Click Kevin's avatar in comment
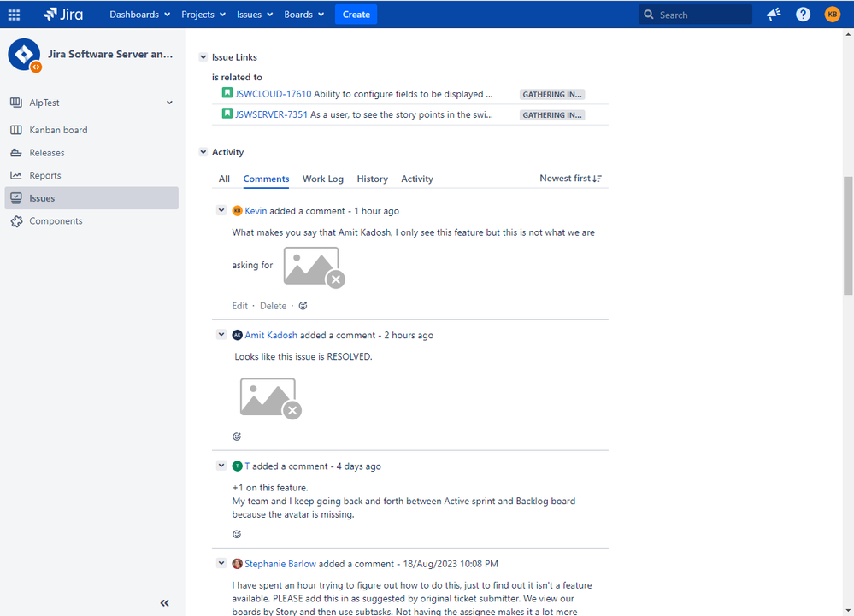Image resolution: width=854 pixels, height=616 pixels. [237, 211]
